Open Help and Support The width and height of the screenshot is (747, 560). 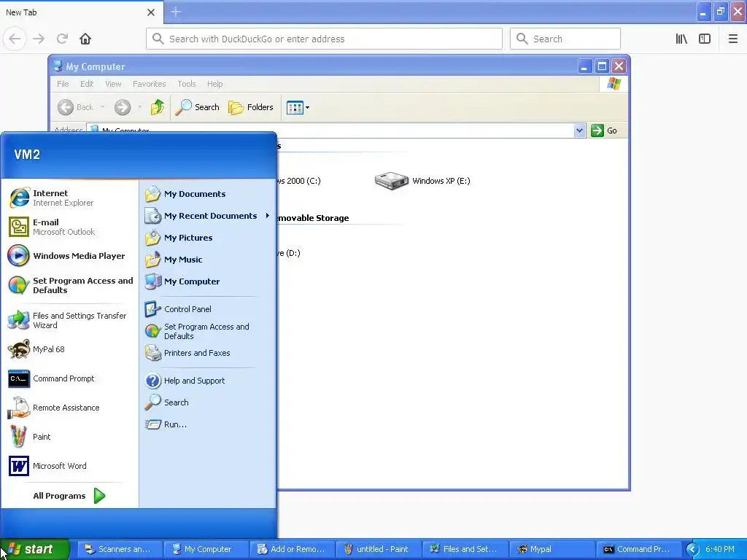point(208,381)
